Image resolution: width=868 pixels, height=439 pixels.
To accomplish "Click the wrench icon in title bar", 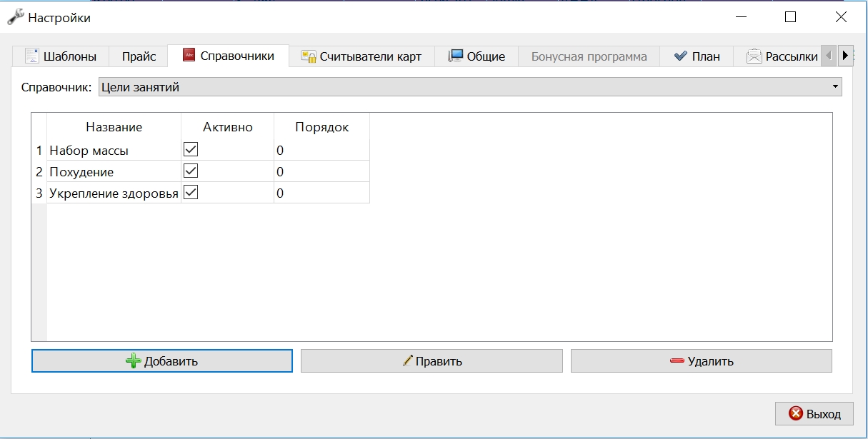I will [x=15, y=17].
